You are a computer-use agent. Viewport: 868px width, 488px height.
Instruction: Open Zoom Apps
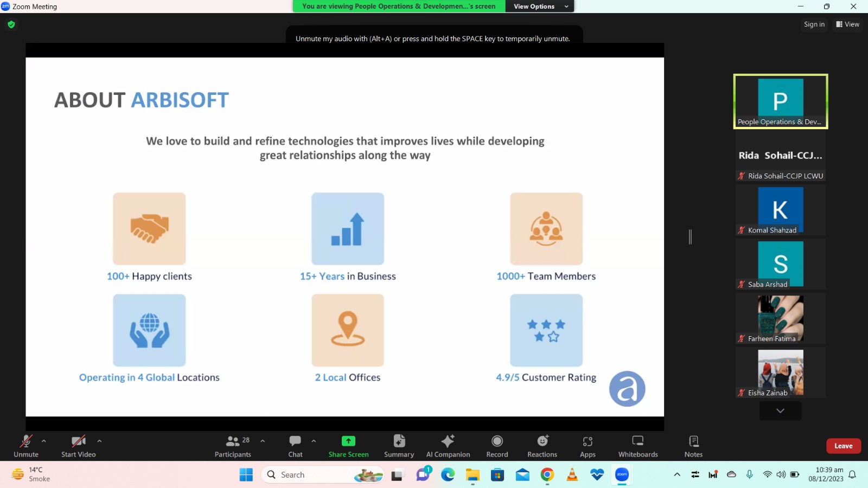(x=588, y=446)
